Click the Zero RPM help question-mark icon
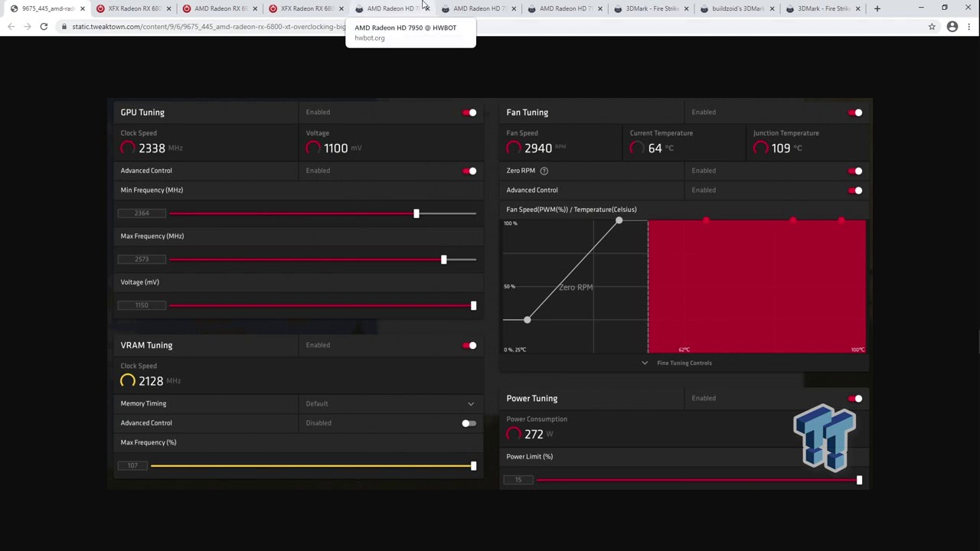The image size is (980, 551). (544, 171)
